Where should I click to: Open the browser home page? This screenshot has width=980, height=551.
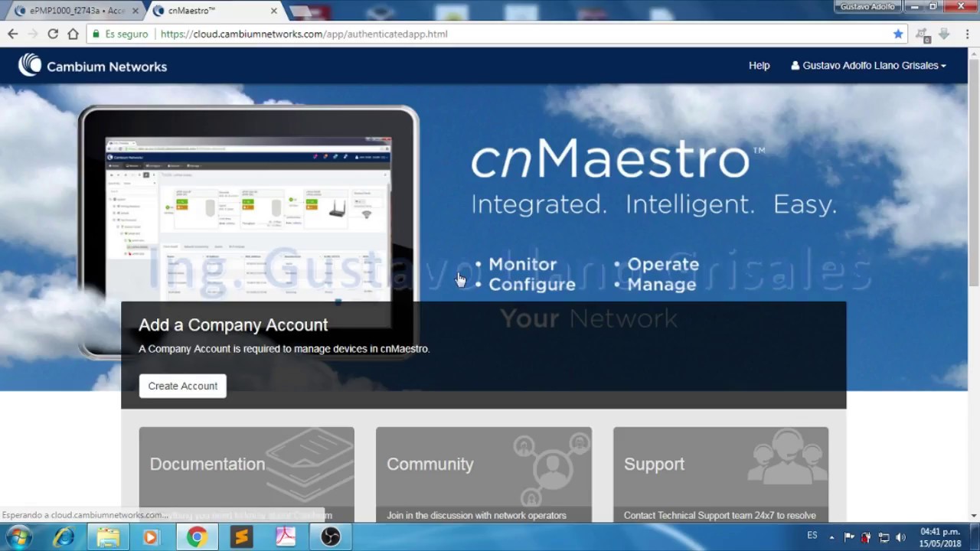pyautogui.click(x=73, y=34)
